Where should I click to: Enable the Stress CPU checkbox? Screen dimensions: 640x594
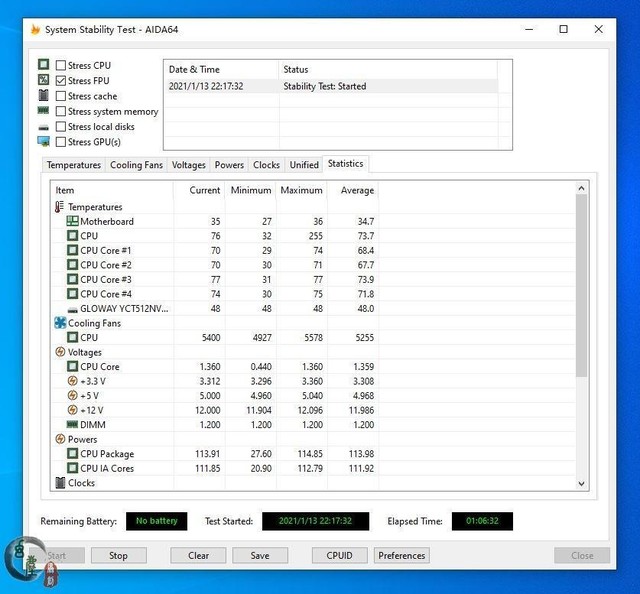click(61, 65)
